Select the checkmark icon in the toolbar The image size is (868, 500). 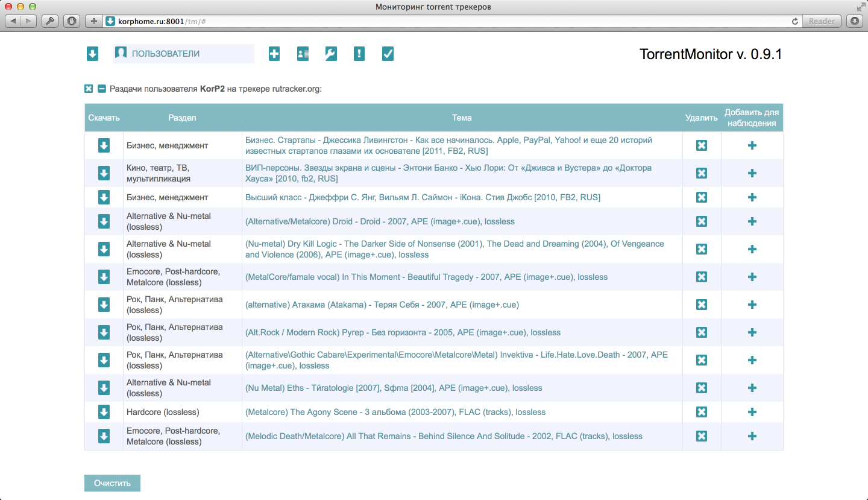pyautogui.click(x=388, y=54)
